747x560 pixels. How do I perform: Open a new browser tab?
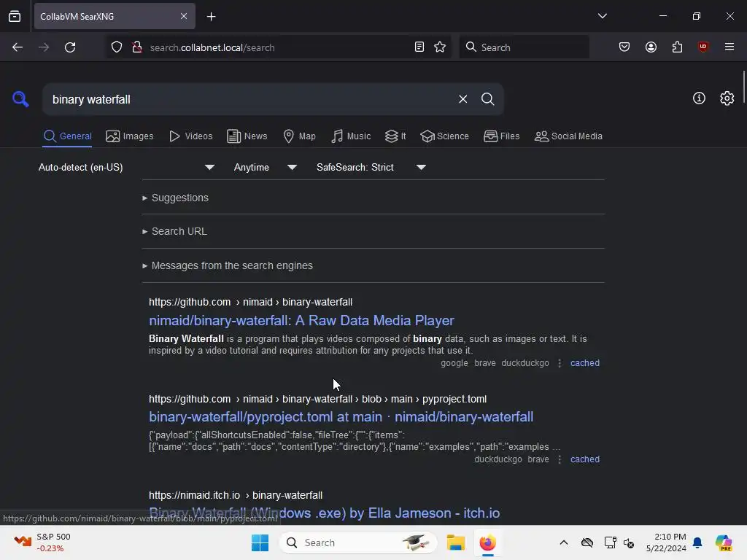[211, 17]
